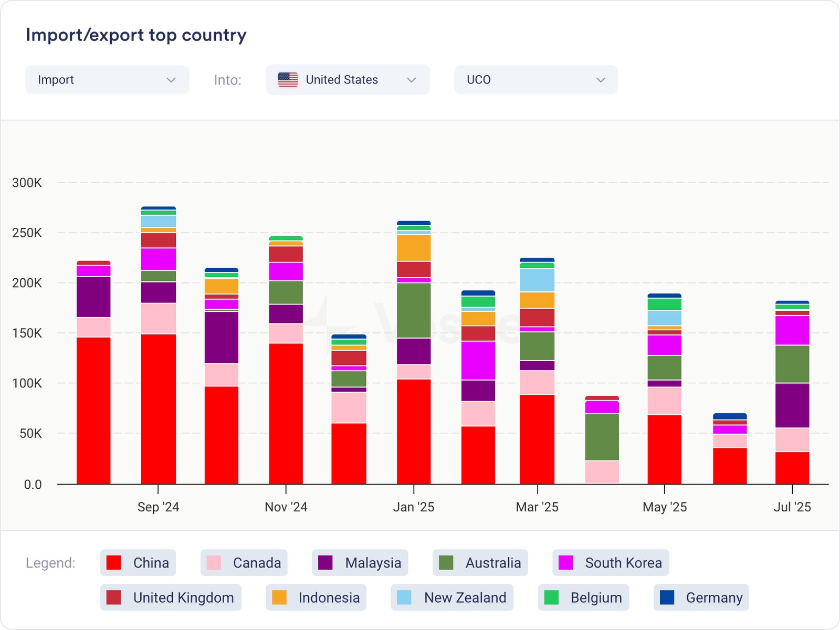Open the UCO commodity dropdown
The height and width of the screenshot is (630, 840).
[535, 80]
